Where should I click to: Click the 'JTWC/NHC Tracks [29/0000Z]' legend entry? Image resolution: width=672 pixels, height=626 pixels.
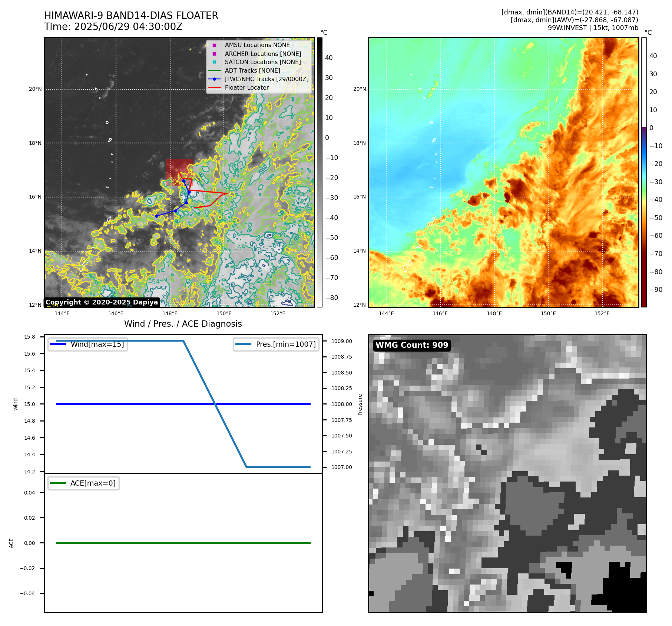[x=267, y=79]
